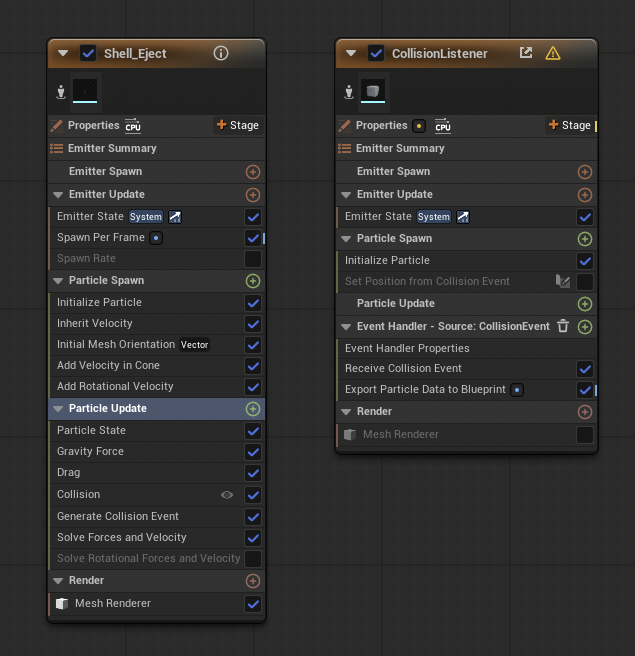
Task: Add module to CollisionListener Particle Spawn
Action: (x=585, y=239)
